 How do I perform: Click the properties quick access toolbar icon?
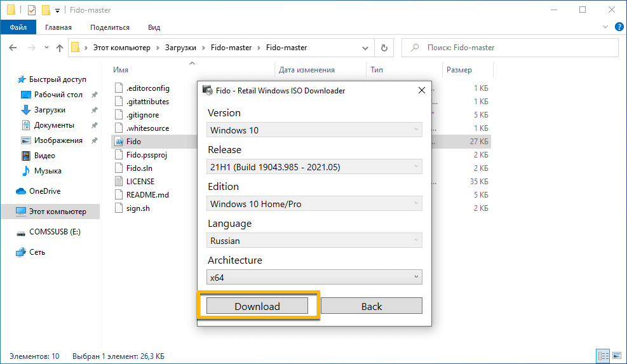click(32, 10)
